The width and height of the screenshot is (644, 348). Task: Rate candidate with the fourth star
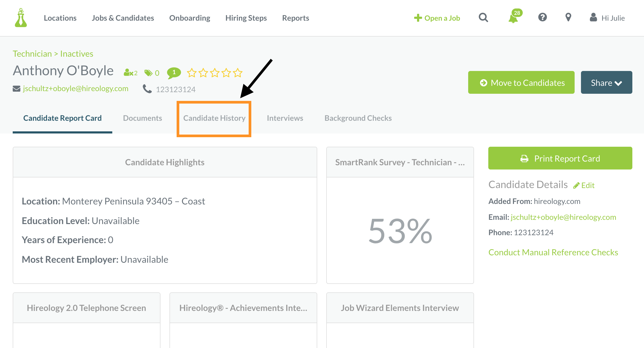click(x=226, y=73)
